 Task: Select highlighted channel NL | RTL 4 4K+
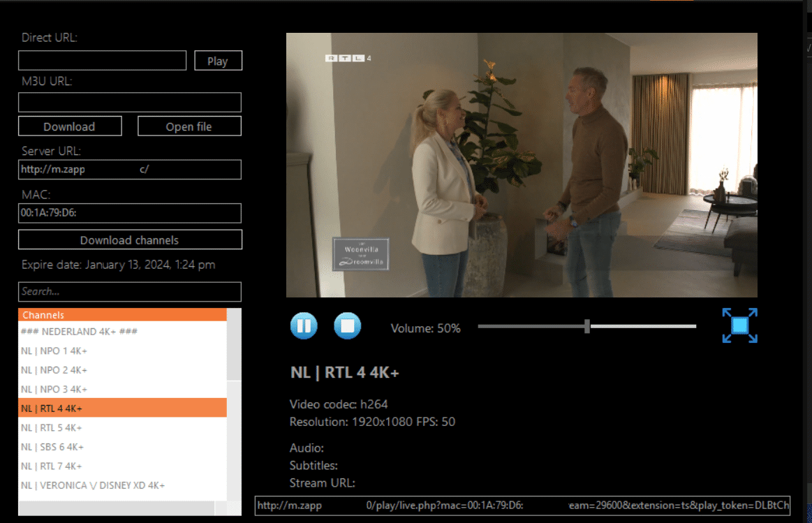point(122,408)
